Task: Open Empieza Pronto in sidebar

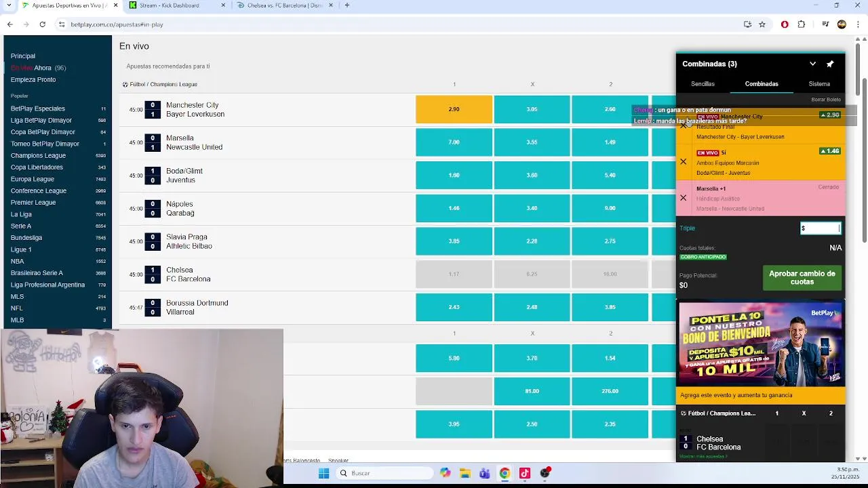Action: (33, 79)
